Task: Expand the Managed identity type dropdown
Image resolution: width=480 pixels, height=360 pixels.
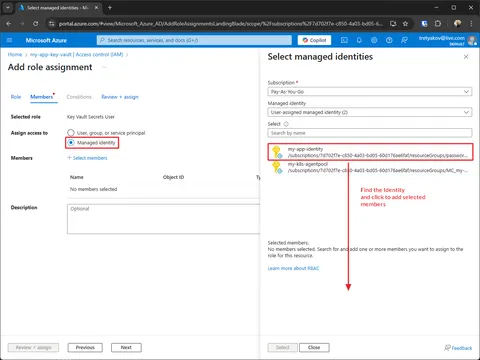Action: (x=370, y=112)
